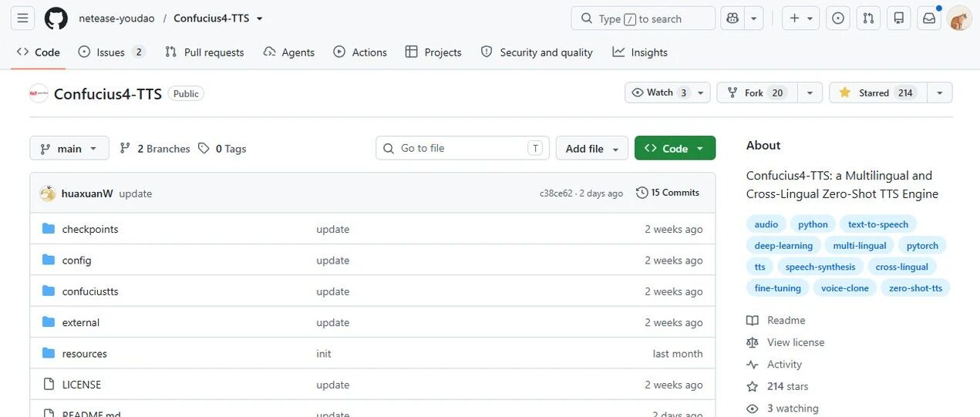This screenshot has height=417, width=980.
Task: Click the book icon beside Readme
Action: tap(753, 321)
